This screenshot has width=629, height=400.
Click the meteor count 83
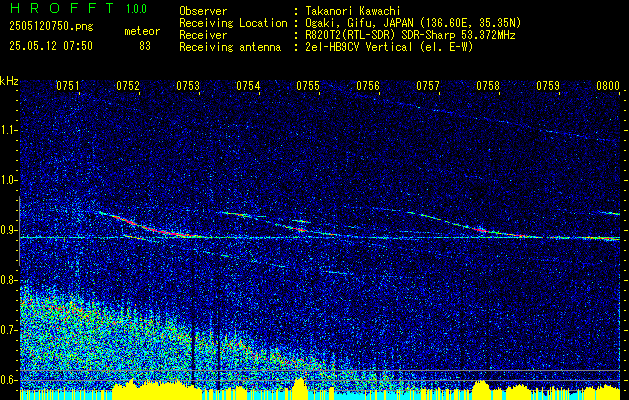pyautogui.click(x=145, y=46)
